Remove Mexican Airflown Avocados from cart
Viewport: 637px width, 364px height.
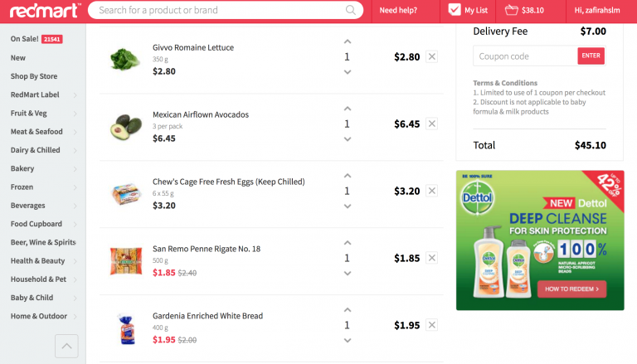(x=432, y=124)
